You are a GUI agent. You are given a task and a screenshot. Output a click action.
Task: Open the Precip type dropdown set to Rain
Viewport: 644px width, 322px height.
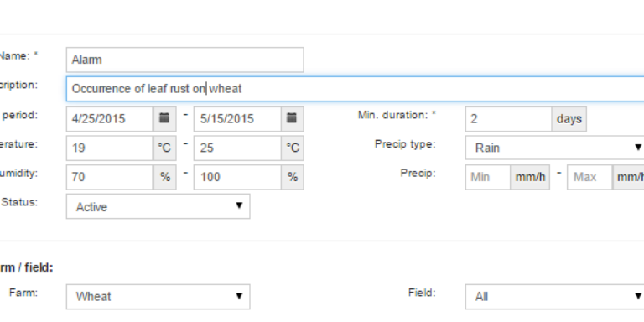(554, 148)
